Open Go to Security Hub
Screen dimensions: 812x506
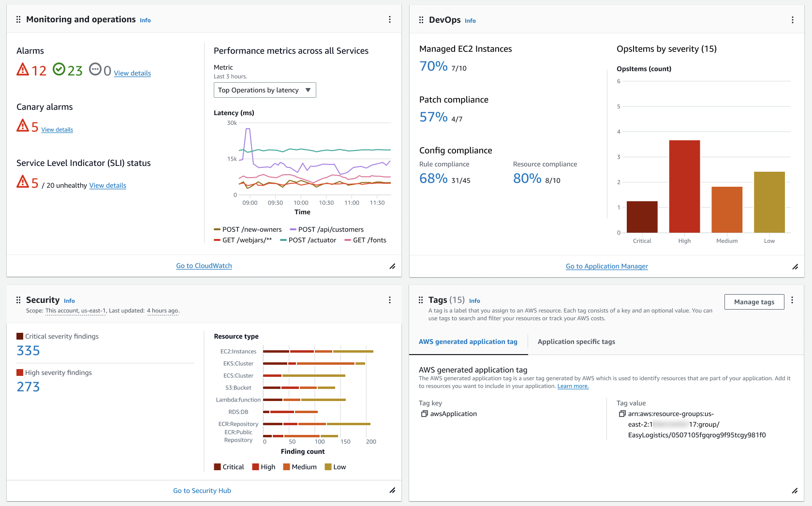point(202,490)
